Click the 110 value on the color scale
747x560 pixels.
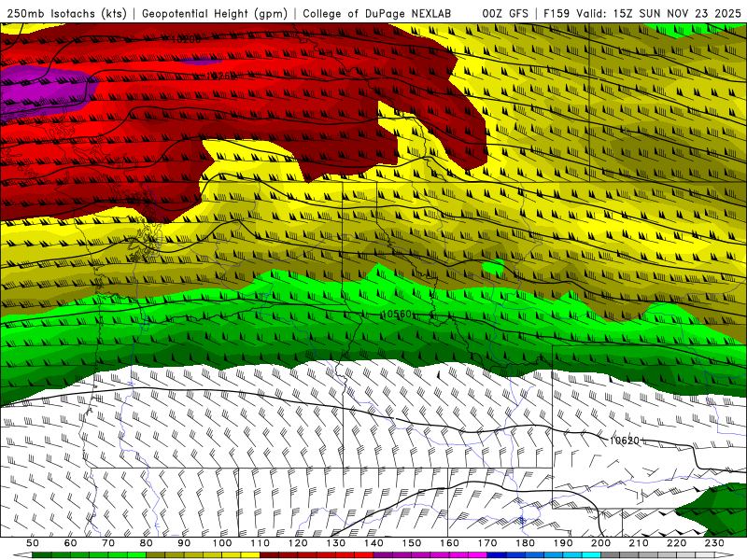260,543
